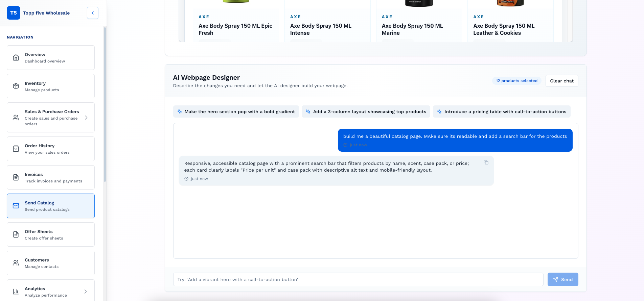Copy the AI response with the copy icon
This screenshot has width=644, height=301.
pos(486,162)
